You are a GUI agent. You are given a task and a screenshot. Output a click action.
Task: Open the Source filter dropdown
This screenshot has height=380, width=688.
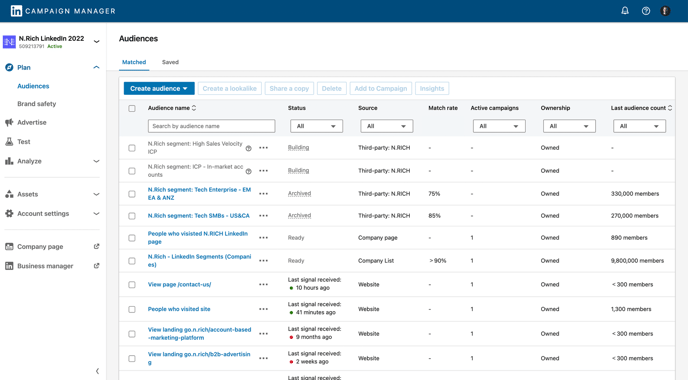[387, 126]
